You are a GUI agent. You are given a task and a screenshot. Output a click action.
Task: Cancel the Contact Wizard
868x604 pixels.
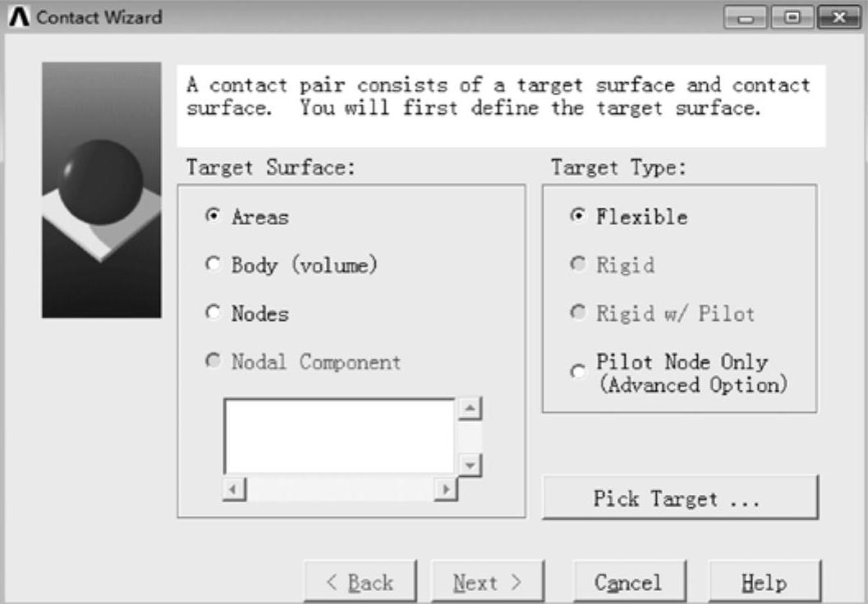coord(629,583)
